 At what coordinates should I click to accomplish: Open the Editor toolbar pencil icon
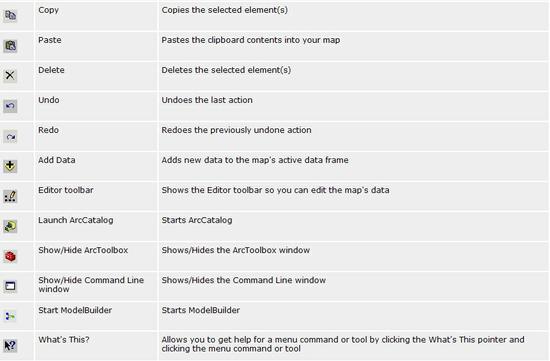pos(10,196)
